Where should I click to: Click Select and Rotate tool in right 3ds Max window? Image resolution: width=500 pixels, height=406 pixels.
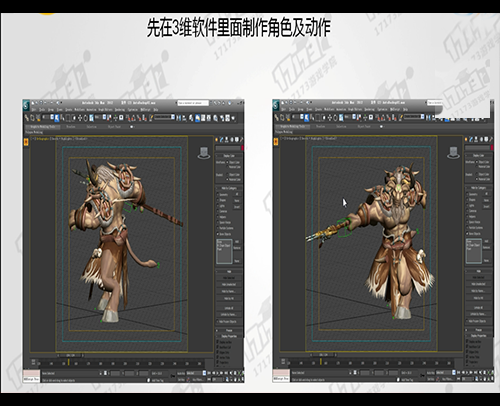click(x=336, y=118)
